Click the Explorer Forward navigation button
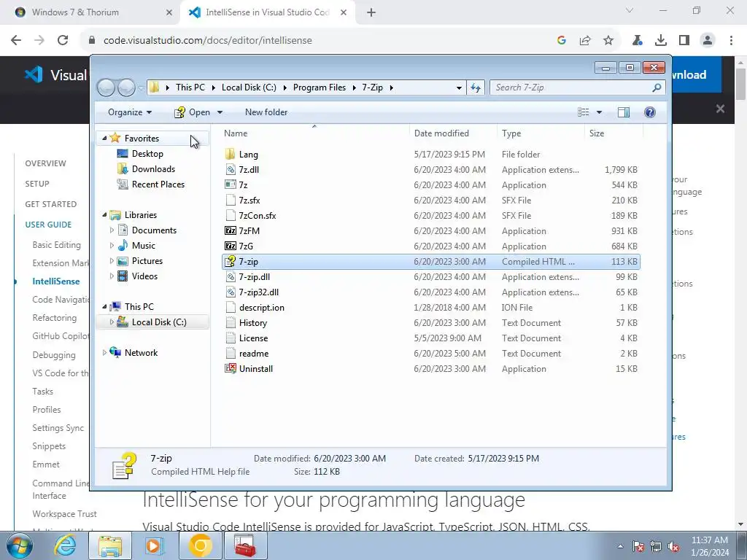747x560 pixels. 127,87
